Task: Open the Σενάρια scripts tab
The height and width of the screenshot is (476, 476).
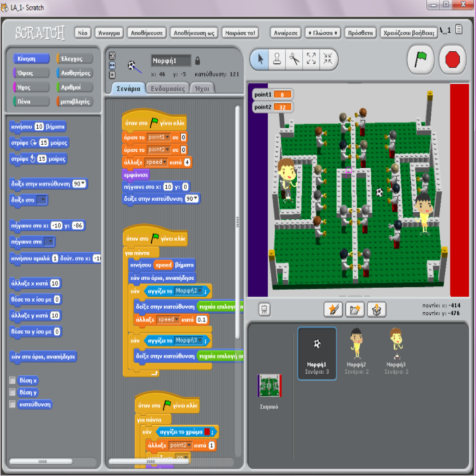Action: tap(128, 89)
